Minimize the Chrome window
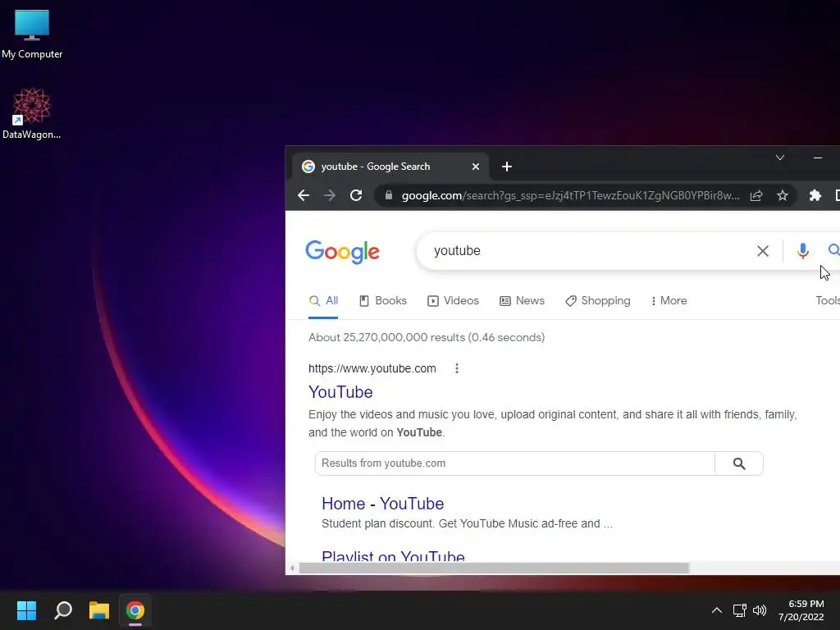Image resolution: width=840 pixels, height=630 pixels. coord(818,157)
